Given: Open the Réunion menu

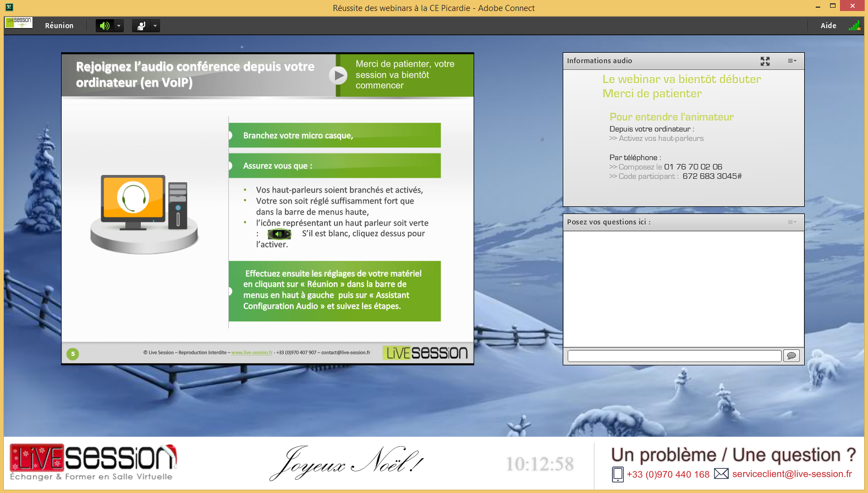Looking at the screenshot, I should click(x=59, y=26).
